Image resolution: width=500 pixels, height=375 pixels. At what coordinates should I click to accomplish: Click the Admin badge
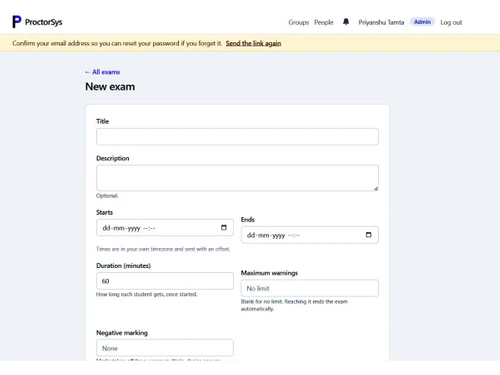click(422, 22)
